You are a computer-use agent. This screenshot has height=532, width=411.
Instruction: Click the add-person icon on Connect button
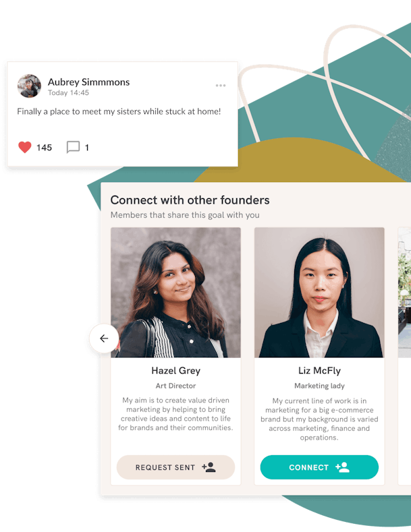coord(342,467)
